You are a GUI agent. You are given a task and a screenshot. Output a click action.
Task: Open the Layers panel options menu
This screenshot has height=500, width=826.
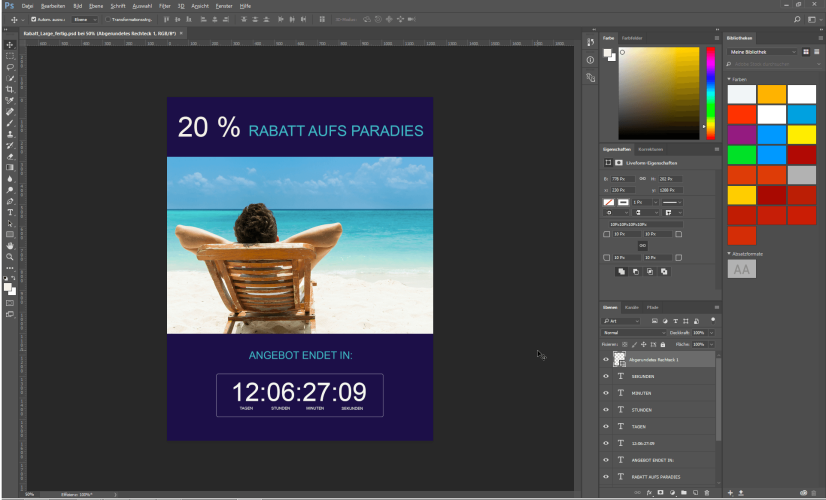[716, 307]
